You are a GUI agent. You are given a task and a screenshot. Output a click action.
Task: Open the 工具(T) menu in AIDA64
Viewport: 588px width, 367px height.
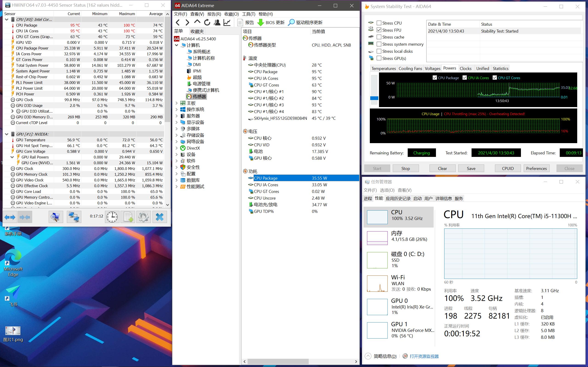click(x=248, y=14)
